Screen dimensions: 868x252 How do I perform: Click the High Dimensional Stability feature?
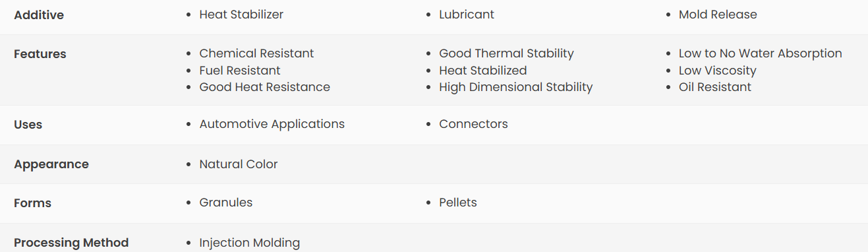tap(516, 87)
